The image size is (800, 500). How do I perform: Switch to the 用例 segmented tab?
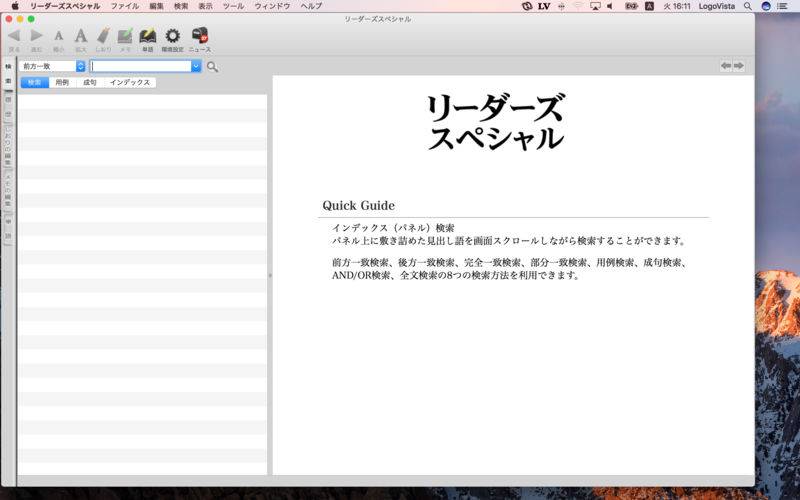tap(62, 83)
